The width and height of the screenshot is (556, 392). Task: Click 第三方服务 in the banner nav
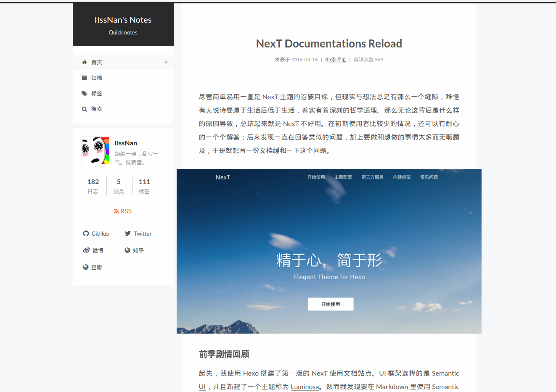(373, 177)
